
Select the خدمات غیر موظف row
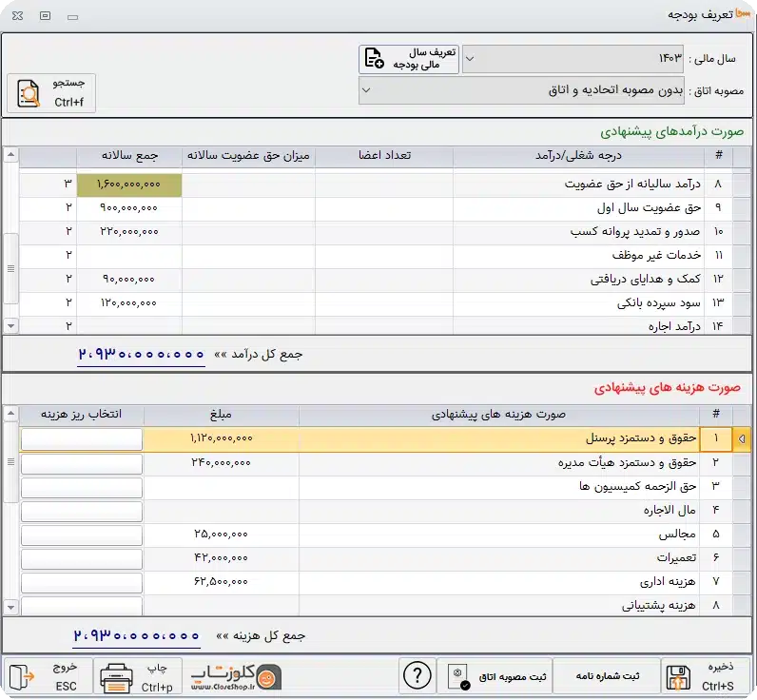point(385,256)
